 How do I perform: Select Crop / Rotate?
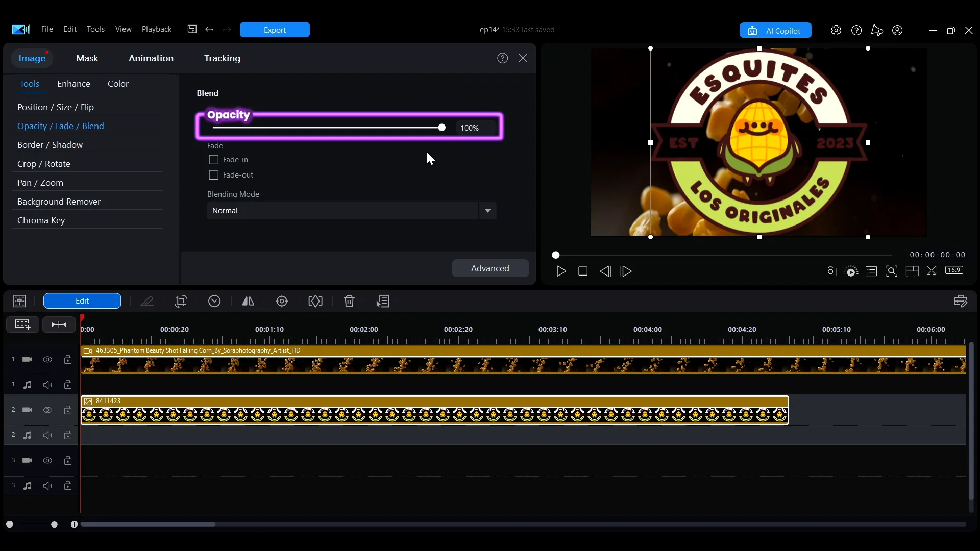pos(44,164)
